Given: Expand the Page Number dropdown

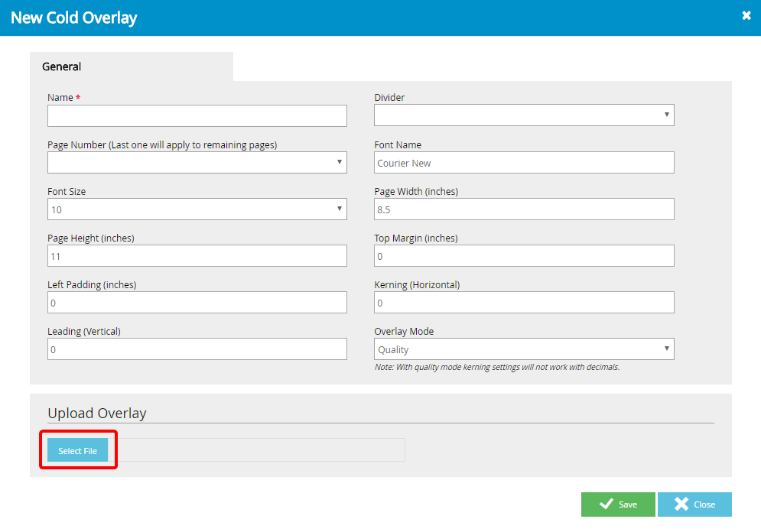Looking at the screenshot, I should 197,162.
